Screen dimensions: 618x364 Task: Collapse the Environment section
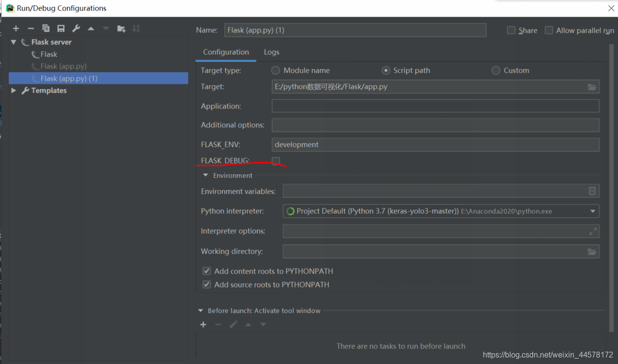[205, 175]
